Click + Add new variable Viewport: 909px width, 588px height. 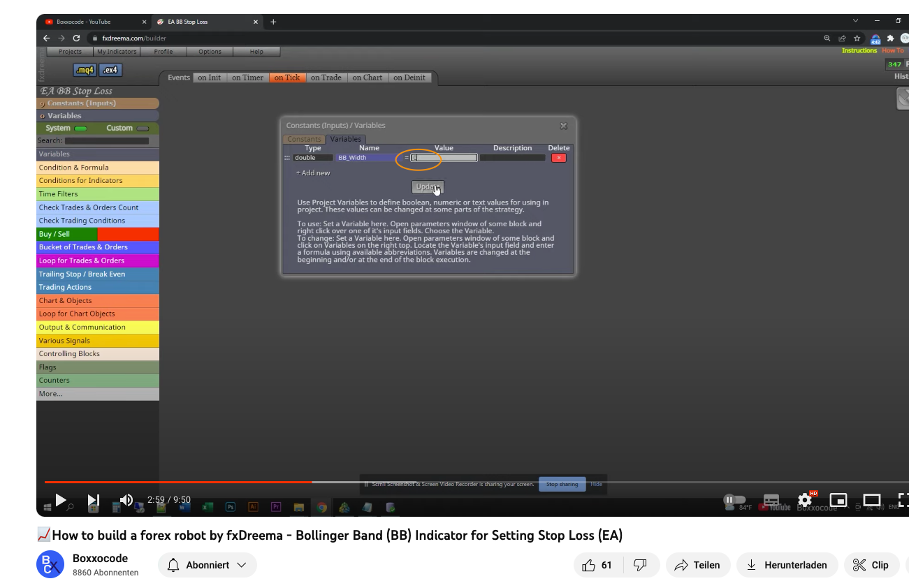click(313, 172)
